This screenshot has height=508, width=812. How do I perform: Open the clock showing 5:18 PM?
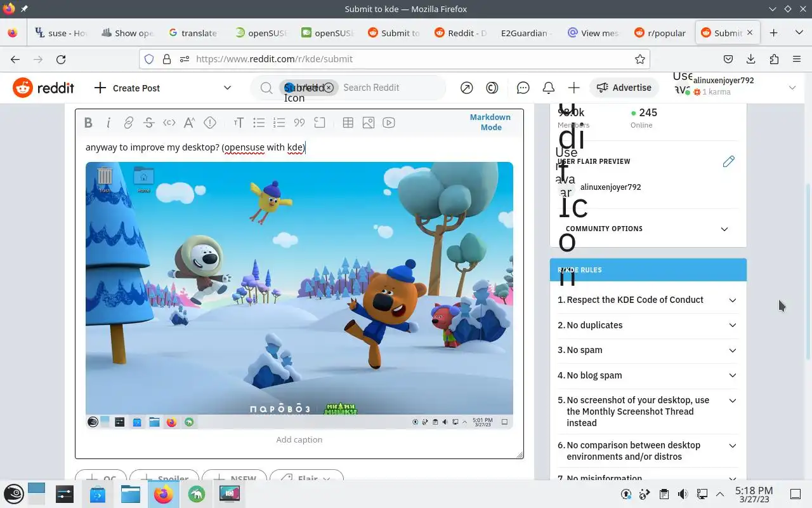(x=754, y=494)
